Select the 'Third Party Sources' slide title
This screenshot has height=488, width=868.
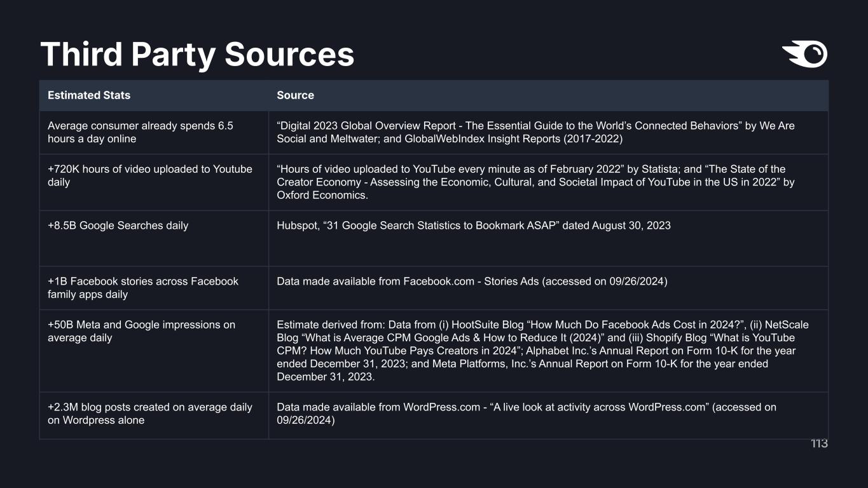pyautogui.click(x=197, y=54)
